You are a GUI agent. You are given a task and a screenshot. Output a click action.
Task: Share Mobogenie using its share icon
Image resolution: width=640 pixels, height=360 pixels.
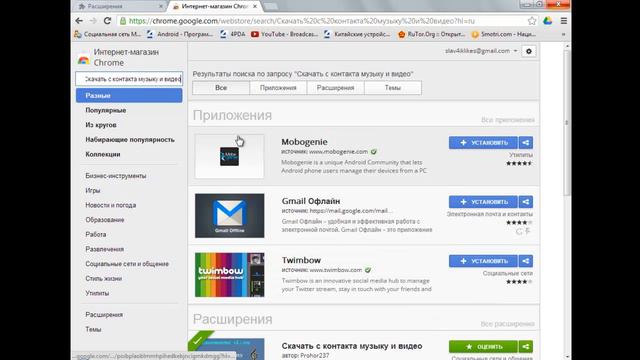pos(526,142)
